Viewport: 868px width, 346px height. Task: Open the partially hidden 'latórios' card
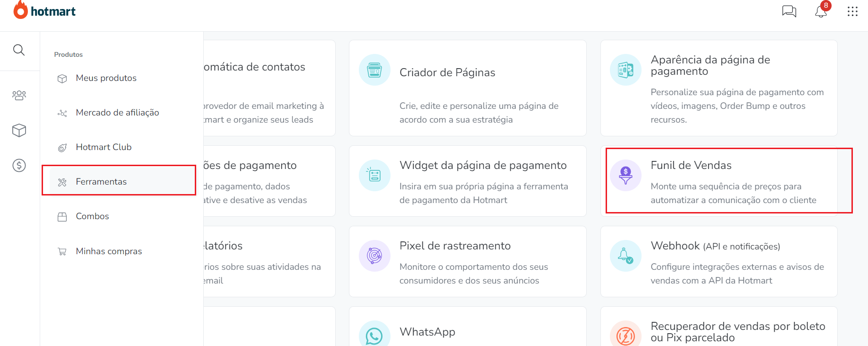point(269,262)
